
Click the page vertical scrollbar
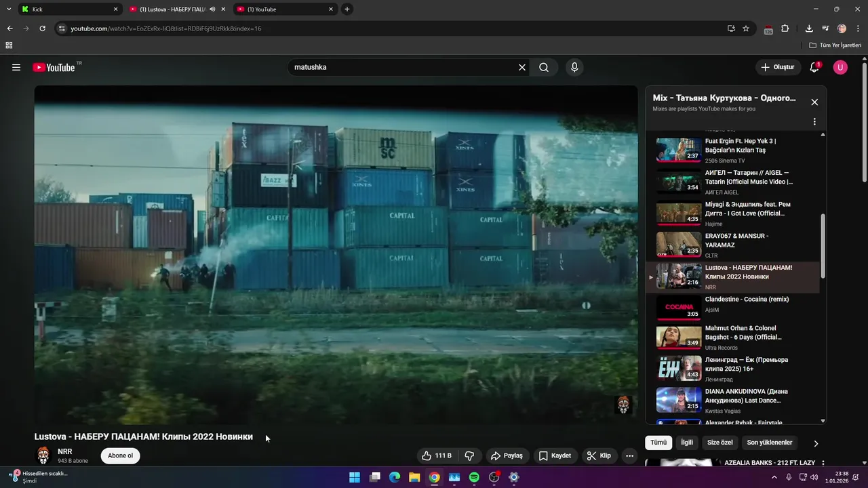click(864, 122)
